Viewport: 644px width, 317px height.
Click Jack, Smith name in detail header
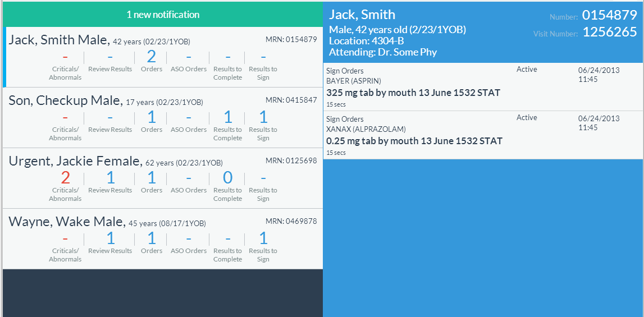click(x=362, y=15)
